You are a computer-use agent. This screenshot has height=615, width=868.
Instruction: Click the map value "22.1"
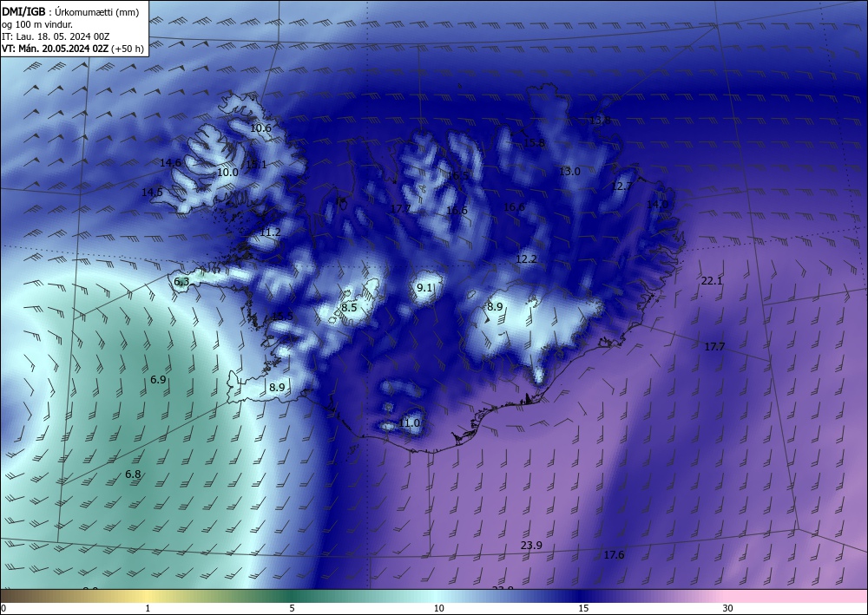[712, 281]
